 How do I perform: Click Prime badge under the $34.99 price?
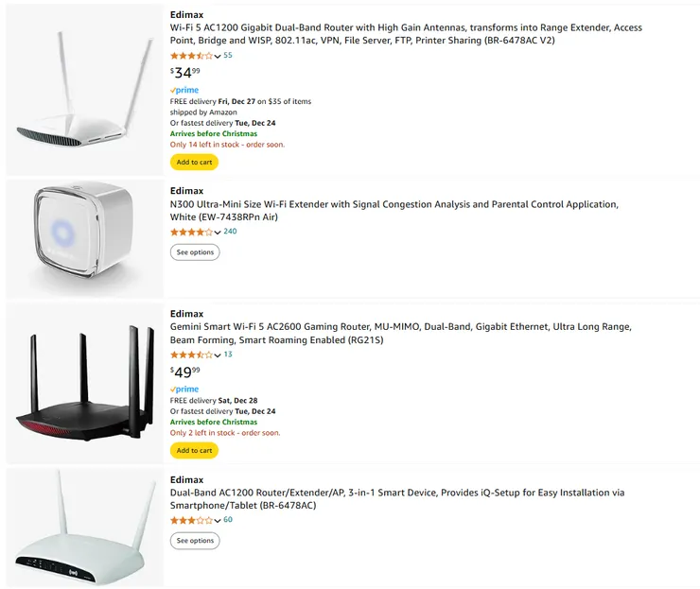click(x=184, y=91)
